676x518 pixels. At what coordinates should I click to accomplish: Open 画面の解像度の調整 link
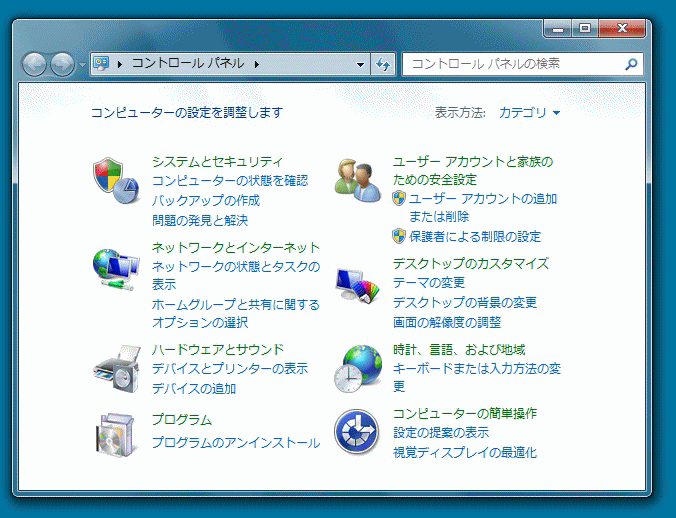tap(447, 322)
